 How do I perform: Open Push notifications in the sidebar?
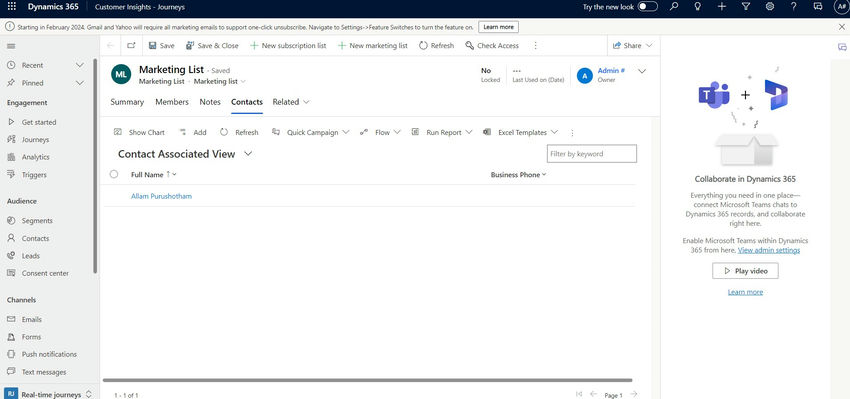pyautogui.click(x=49, y=354)
